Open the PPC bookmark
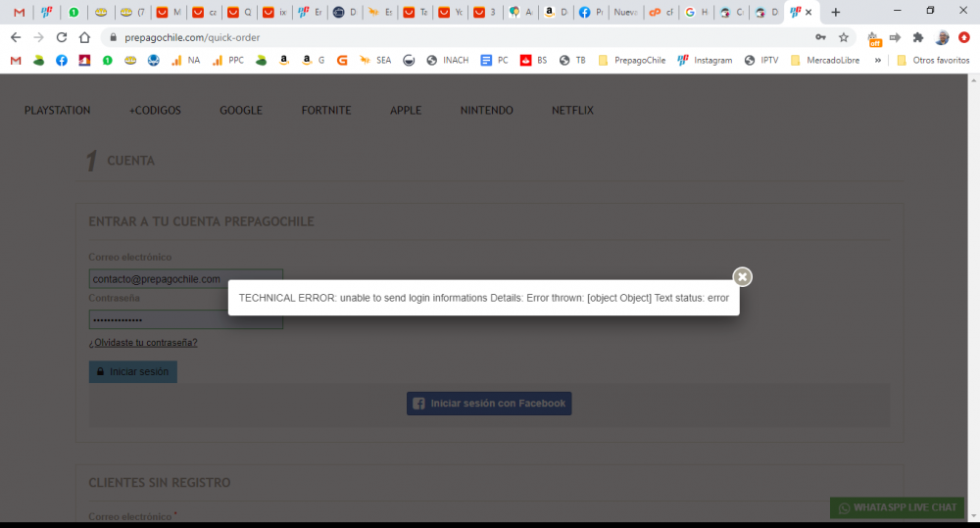This screenshot has height=528, width=980. pos(228,61)
